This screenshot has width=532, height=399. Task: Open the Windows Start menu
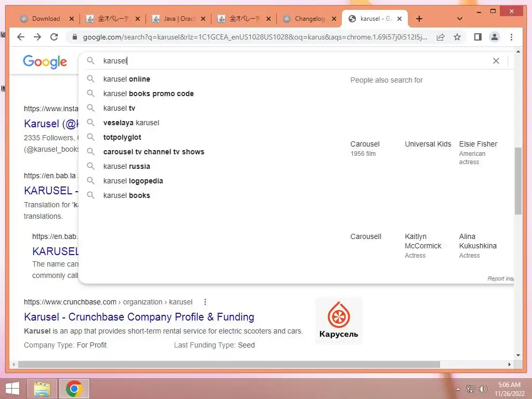pyautogui.click(x=12, y=389)
